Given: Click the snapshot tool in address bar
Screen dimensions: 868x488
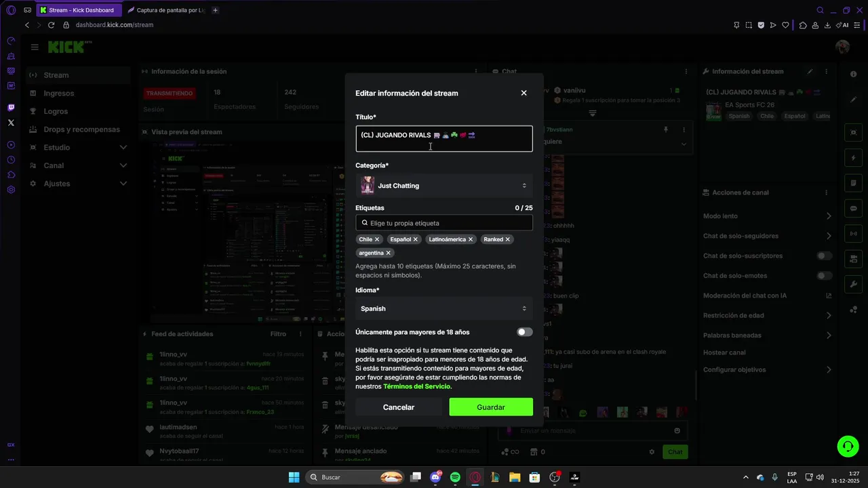Looking at the screenshot, I should click(749, 25).
